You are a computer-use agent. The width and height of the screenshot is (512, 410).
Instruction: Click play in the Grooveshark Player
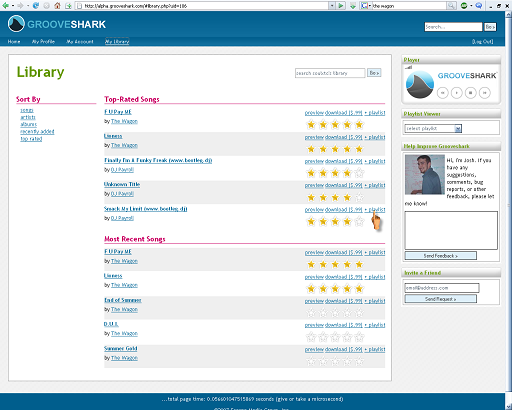pyautogui.click(x=456, y=93)
